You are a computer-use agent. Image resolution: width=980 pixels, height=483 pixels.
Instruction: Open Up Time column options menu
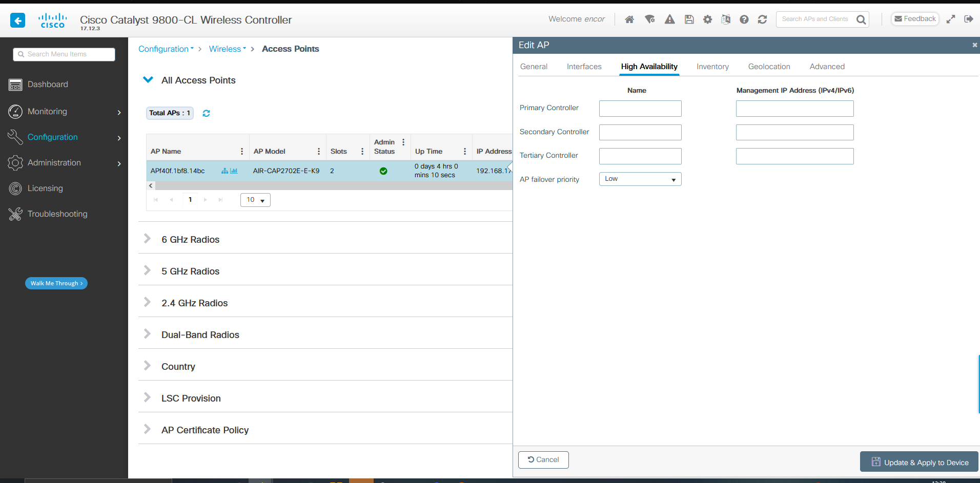(465, 152)
